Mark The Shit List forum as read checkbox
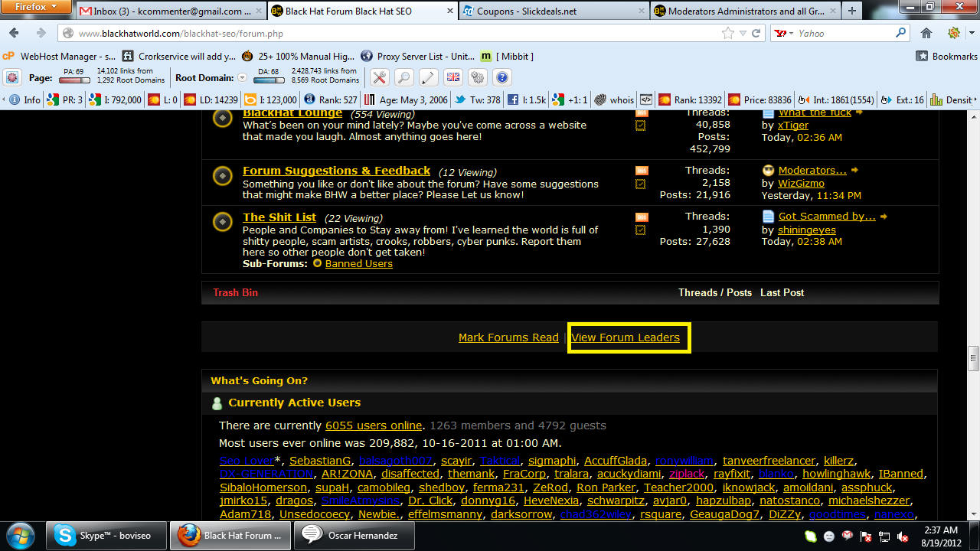 641,230
